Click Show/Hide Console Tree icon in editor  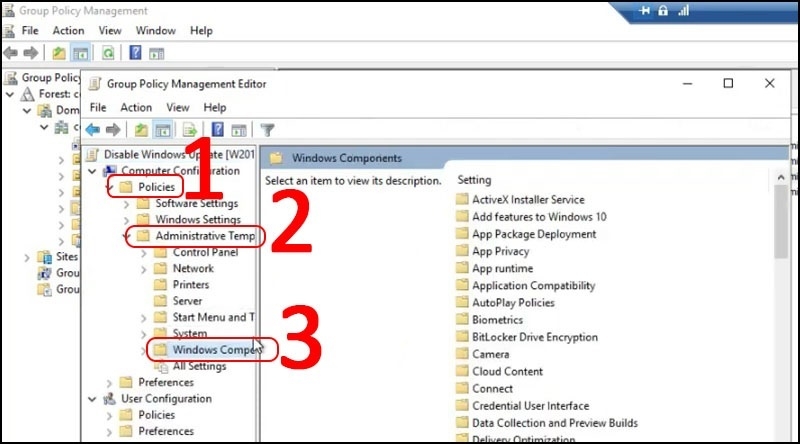click(163, 130)
